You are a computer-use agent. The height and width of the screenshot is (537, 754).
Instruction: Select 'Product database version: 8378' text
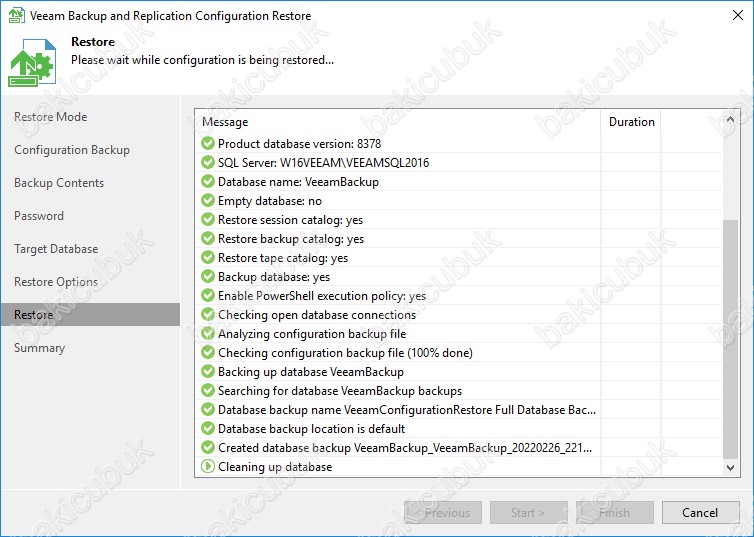point(299,144)
